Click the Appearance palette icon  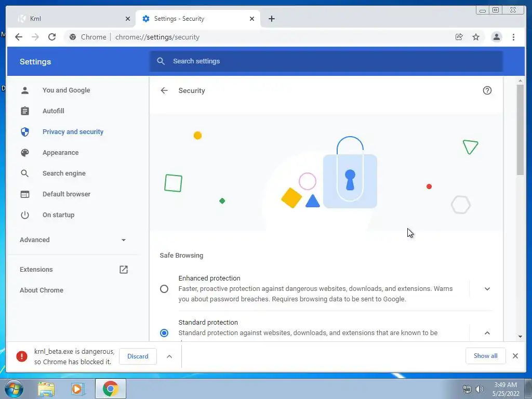tap(25, 153)
